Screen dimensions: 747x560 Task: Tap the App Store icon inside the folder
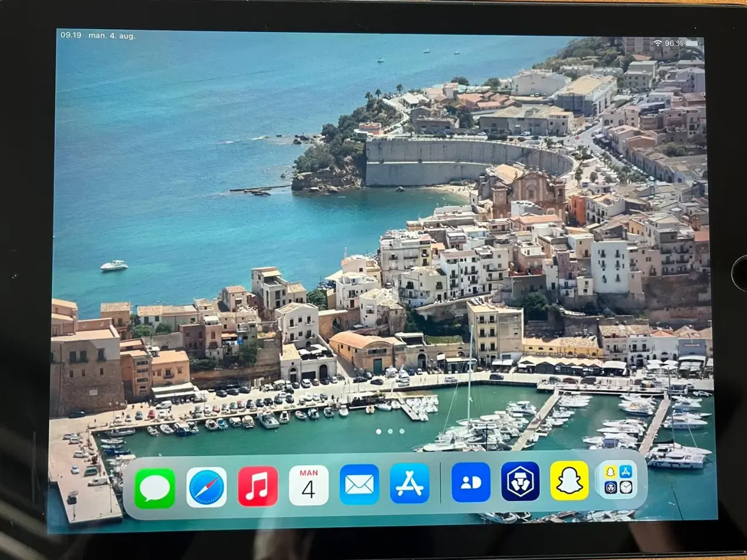pyautogui.click(x=626, y=471)
